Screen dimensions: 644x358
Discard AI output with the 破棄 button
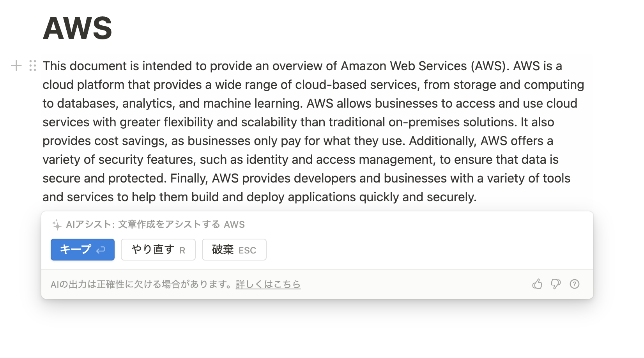[234, 249]
